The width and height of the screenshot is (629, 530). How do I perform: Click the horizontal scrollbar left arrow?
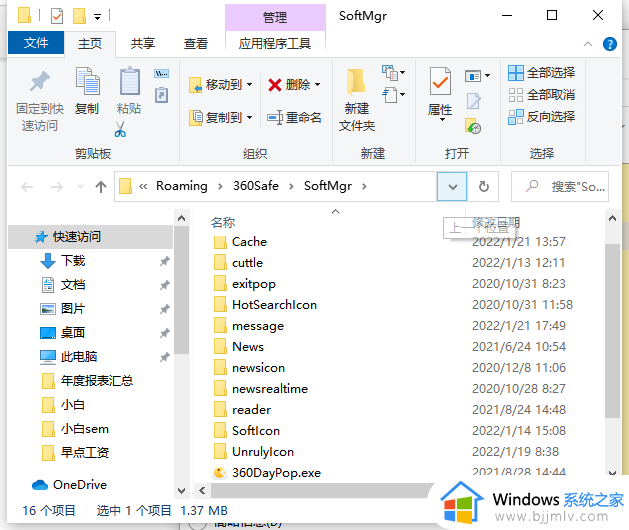point(202,490)
